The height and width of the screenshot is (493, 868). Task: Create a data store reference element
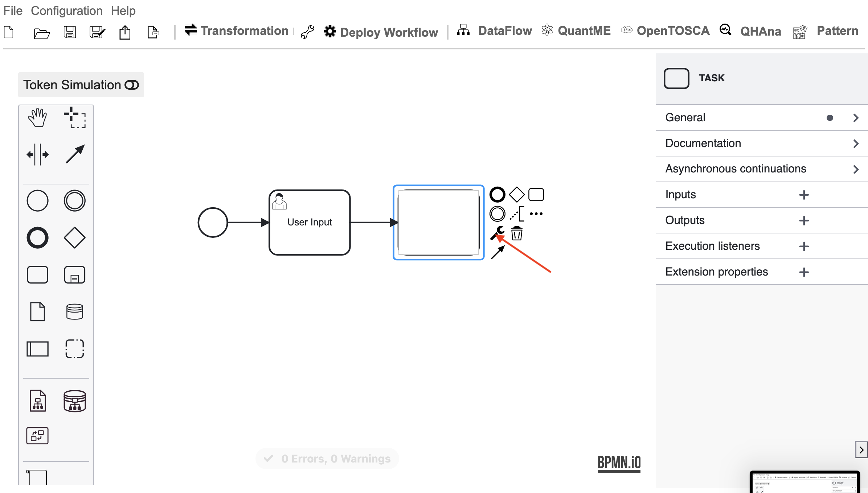(75, 311)
